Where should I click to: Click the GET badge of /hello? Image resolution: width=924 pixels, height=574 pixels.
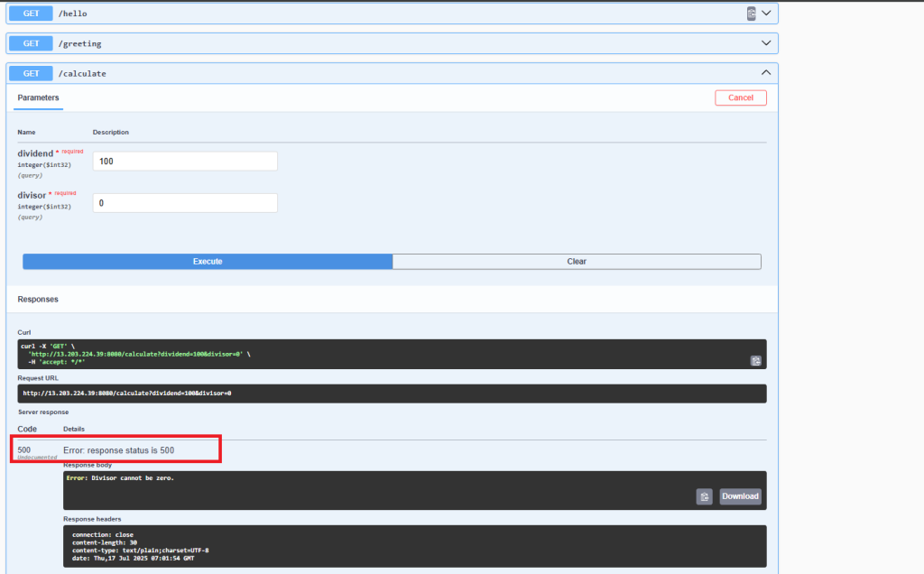(x=31, y=14)
